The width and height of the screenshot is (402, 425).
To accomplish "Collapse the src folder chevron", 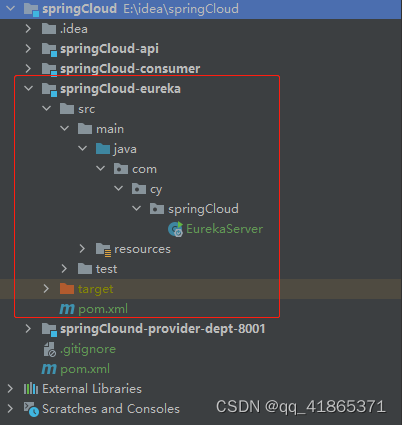I will tap(47, 108).
